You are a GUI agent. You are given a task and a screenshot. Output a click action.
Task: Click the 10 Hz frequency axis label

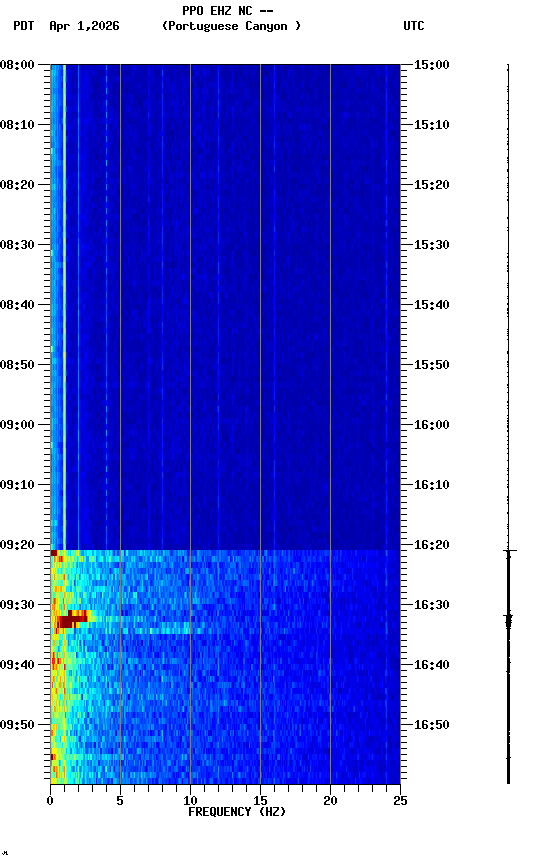(x=190, y=801)
